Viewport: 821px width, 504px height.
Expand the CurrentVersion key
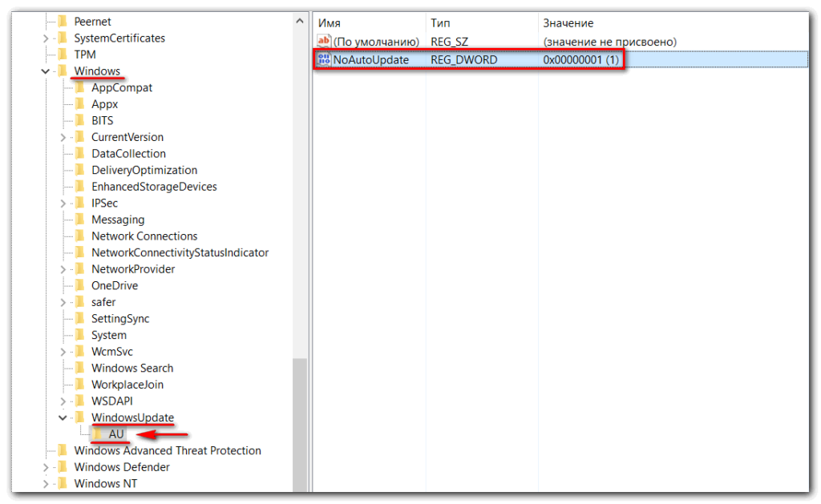[63, 138]
